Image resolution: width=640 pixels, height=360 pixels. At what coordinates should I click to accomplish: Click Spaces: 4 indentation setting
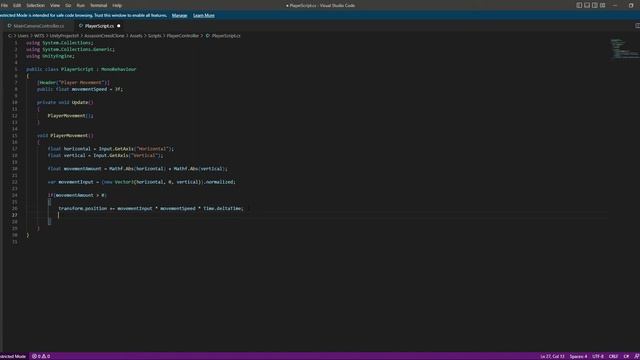click(x=578, y=356)
